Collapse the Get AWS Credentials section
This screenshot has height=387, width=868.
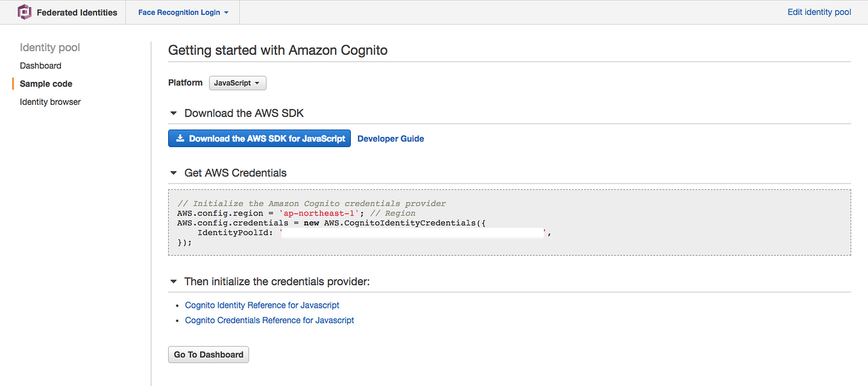(x=173, y=173)
